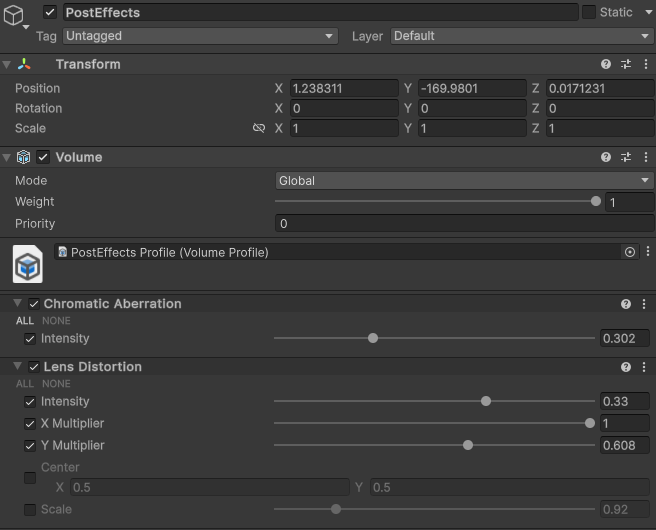
Task: Toggle the Static checkbox
Action: [x=589, y=12]
